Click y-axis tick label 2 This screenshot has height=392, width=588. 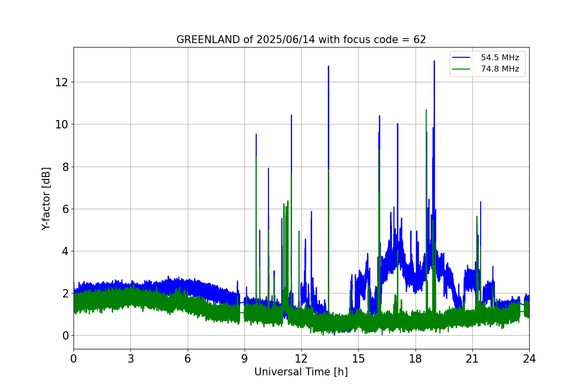click(65, 294)
